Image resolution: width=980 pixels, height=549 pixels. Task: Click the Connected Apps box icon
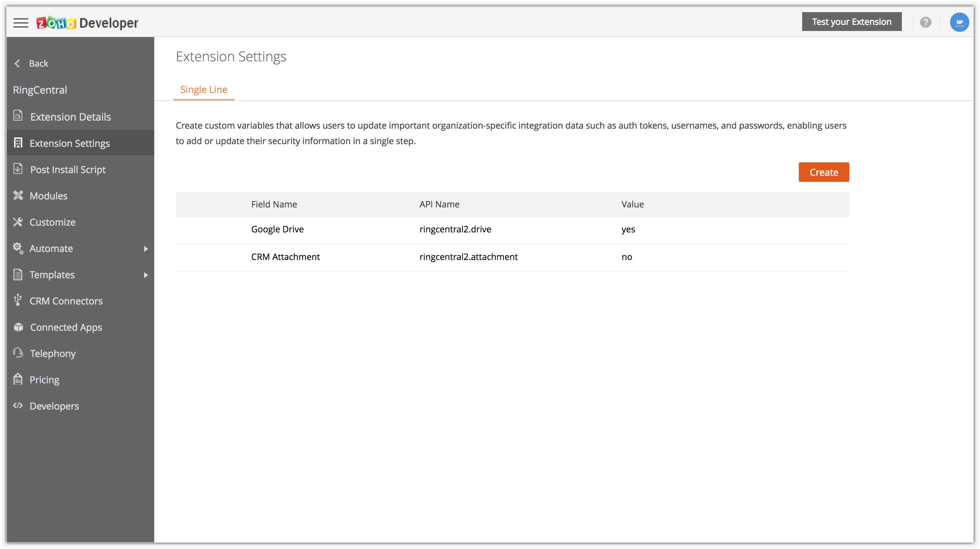tap(18, 327)
